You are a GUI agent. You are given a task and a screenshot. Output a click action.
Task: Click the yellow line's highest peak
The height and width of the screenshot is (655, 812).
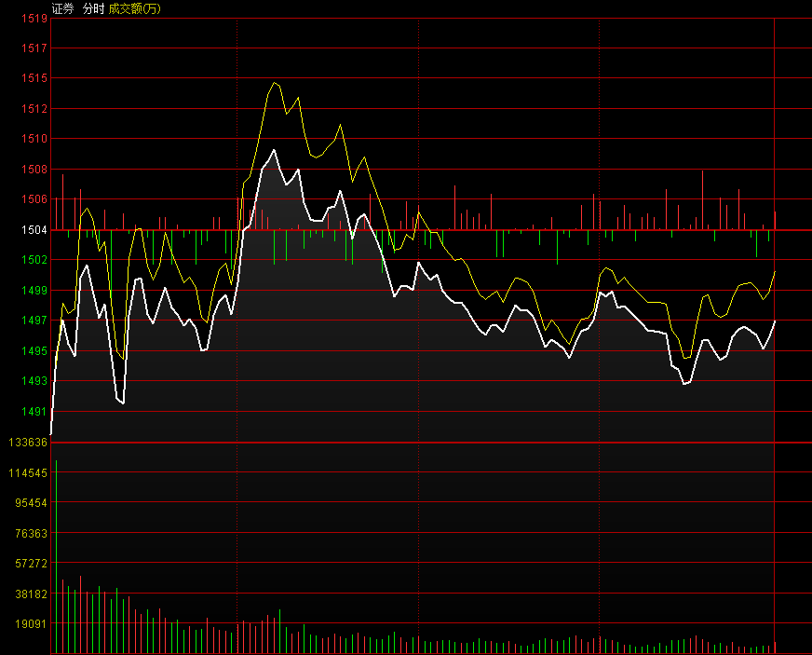pos(274,82)
